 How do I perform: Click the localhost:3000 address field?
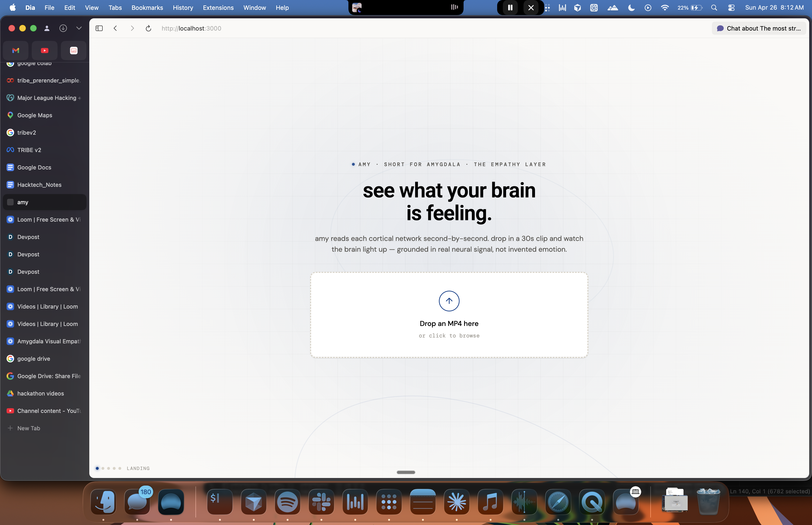[x=191, y=28]
